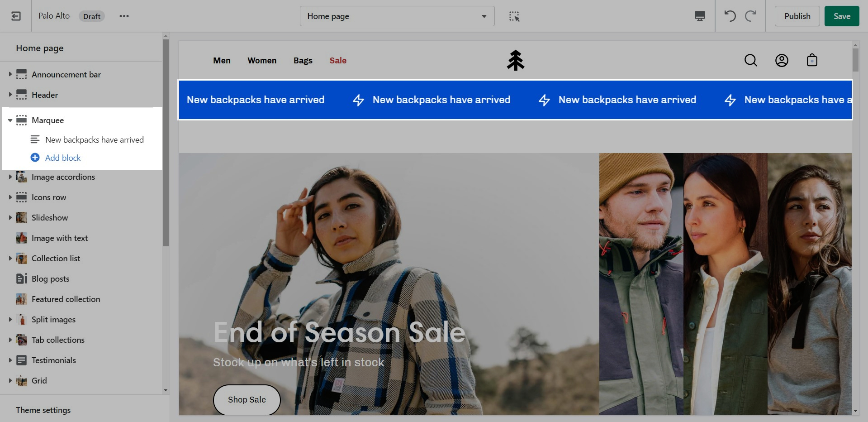This screenshot has height=422, width=868.
Task: Open search via magnifying glass icon
Action: [x=750, y=60]
